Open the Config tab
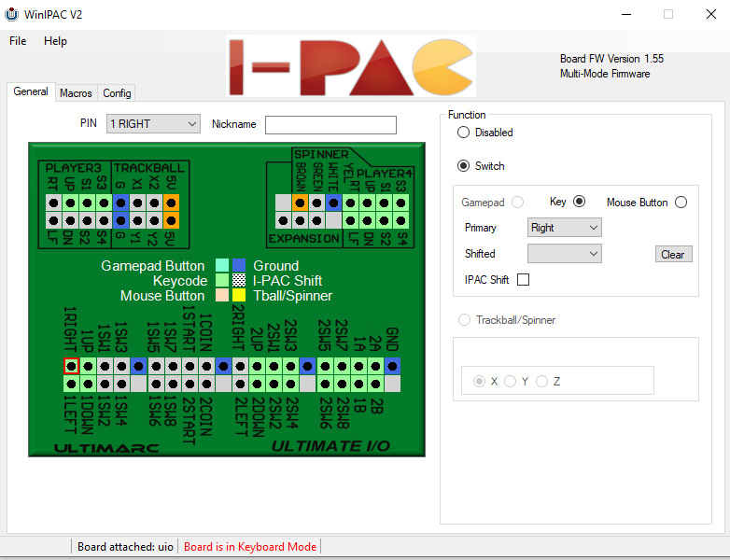 tap(117, 93)
